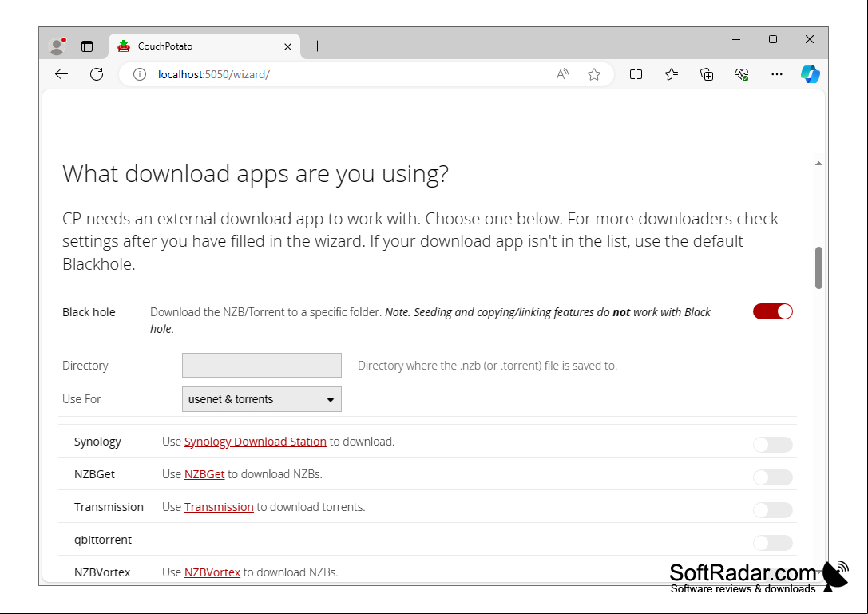Disable the Black hole downloader toggle
Image resolution: width=868 pixels, height=614 pixels.
coord(773,311)
